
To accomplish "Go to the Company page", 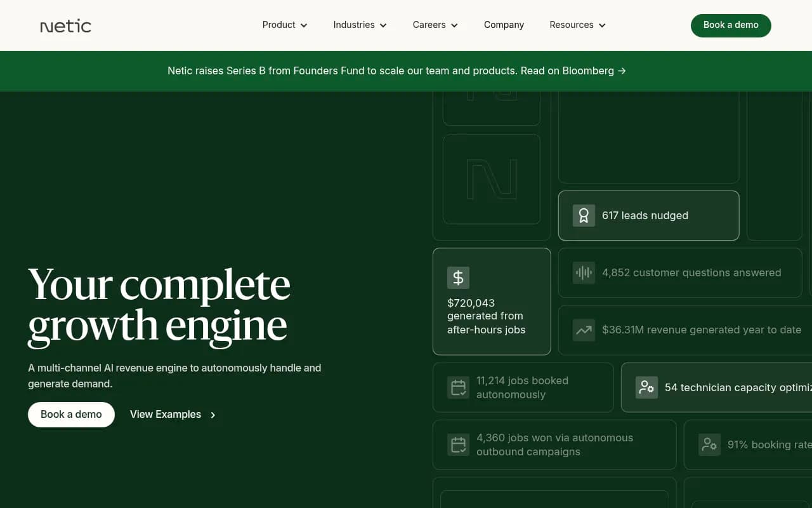I will (x=504, y=25).
